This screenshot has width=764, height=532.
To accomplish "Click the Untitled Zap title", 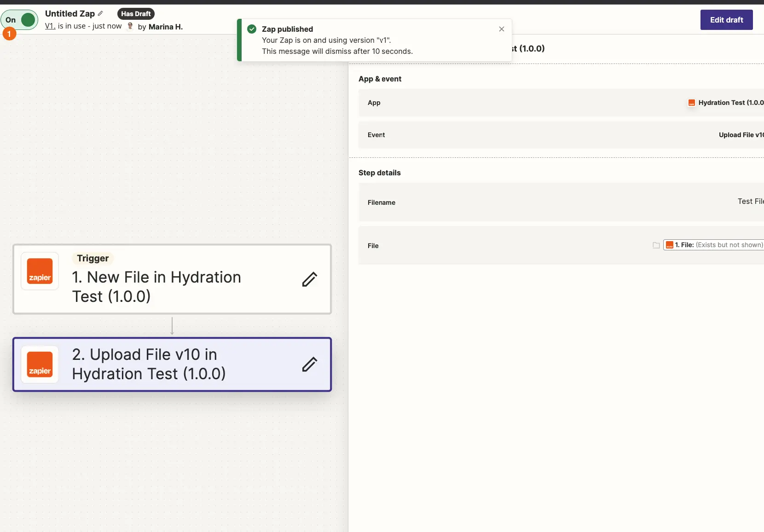I will (70, 13).
